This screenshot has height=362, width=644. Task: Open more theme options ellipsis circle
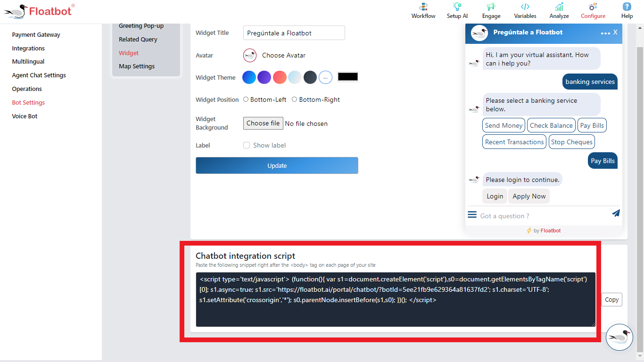326,77
